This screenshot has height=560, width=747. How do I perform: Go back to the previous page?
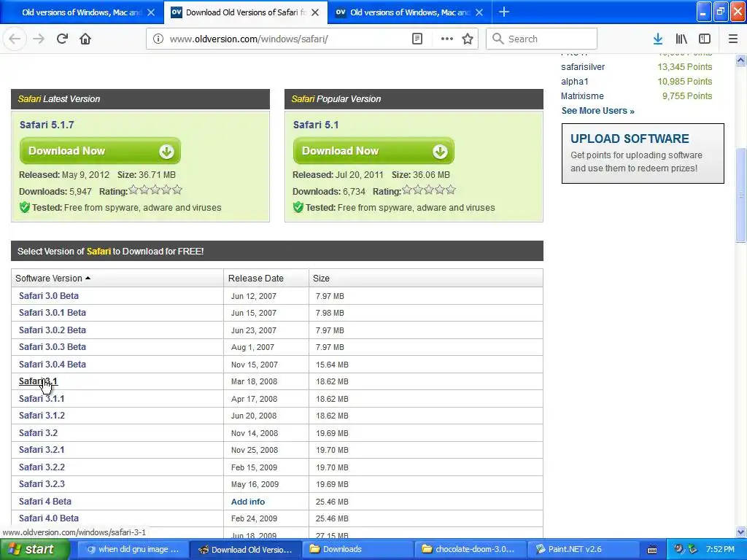[15, 39]
